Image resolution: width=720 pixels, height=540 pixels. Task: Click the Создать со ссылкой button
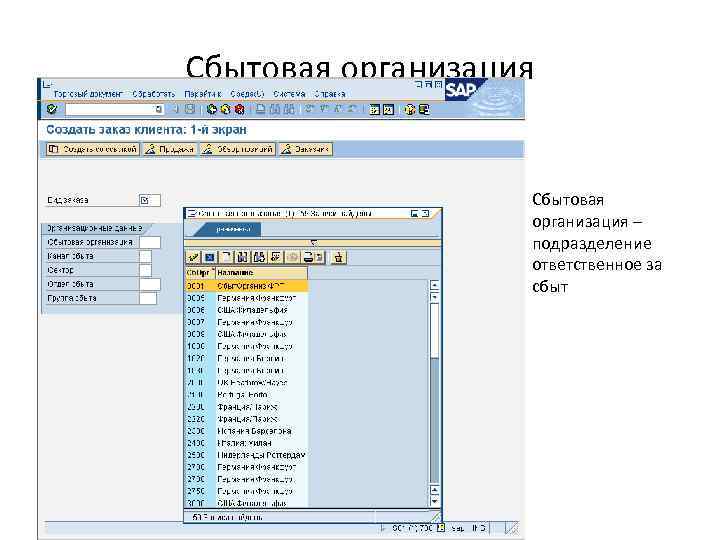[93, 149]
